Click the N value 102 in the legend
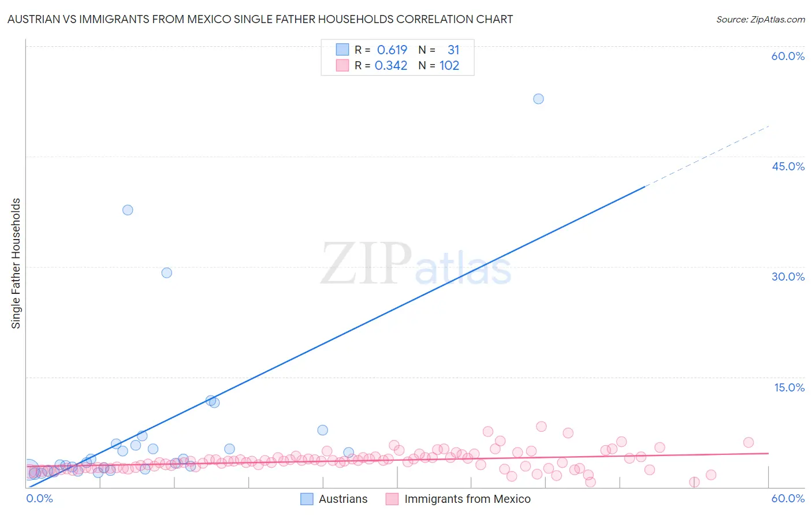This screenshot has width=812, height=515. (x=449, y=65)
